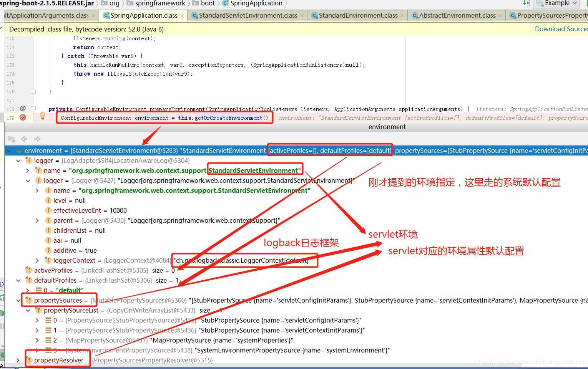Click the @ annotation gutter icon on line 178

tap(23, 109)
